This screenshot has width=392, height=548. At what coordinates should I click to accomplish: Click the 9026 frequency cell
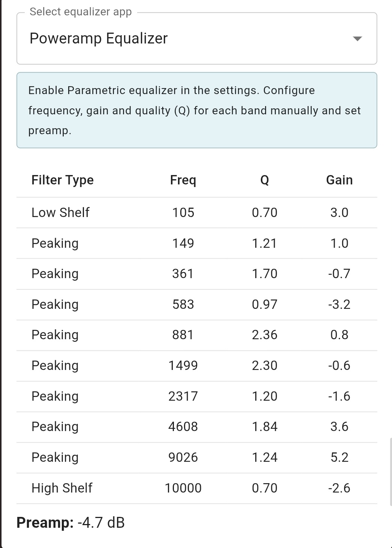[x=183, y=457]
